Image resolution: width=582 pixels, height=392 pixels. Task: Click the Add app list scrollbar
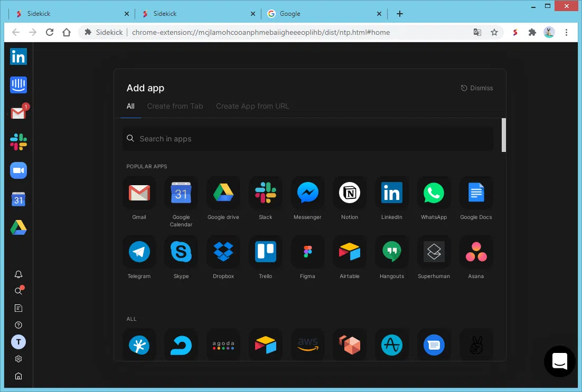pyautogui.click(x=504, y=135)
